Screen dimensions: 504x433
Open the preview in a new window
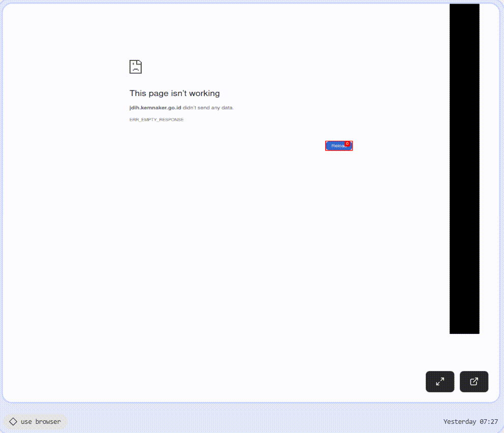click(474, 382)
